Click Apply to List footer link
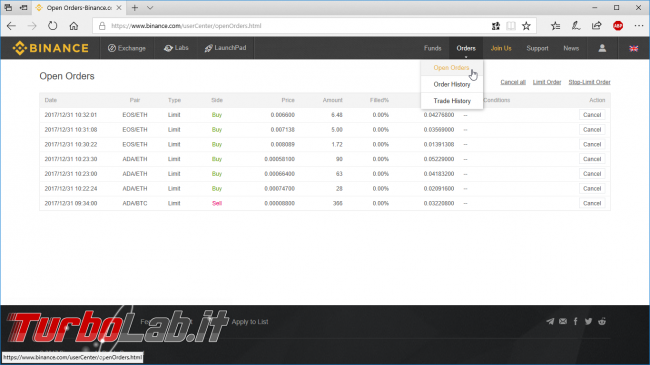This screenshot has height=365, width=650. pyautogui.click(x=250, y=322)
